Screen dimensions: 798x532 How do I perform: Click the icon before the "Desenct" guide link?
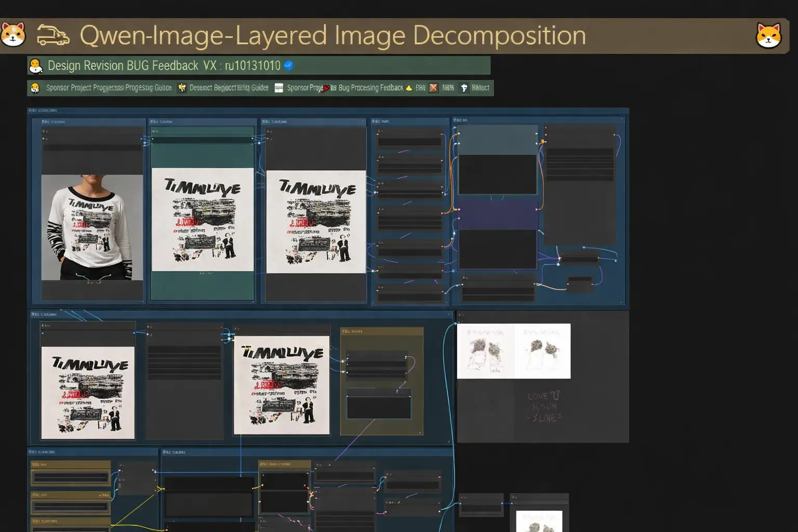click(182, 88)
